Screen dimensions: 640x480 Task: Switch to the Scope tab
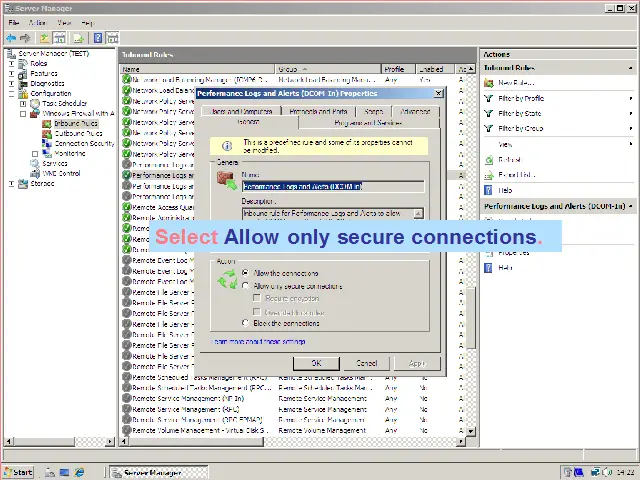tap(373, 111)
